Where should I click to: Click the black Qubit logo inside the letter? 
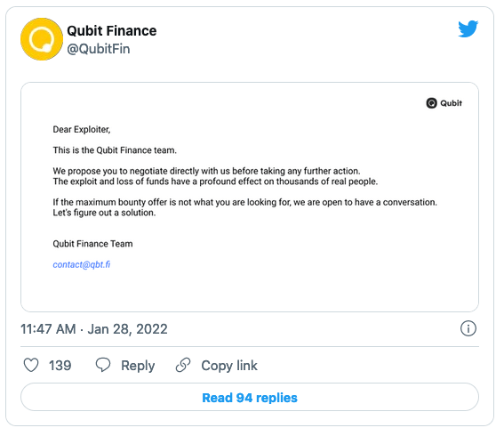point(431,103)
